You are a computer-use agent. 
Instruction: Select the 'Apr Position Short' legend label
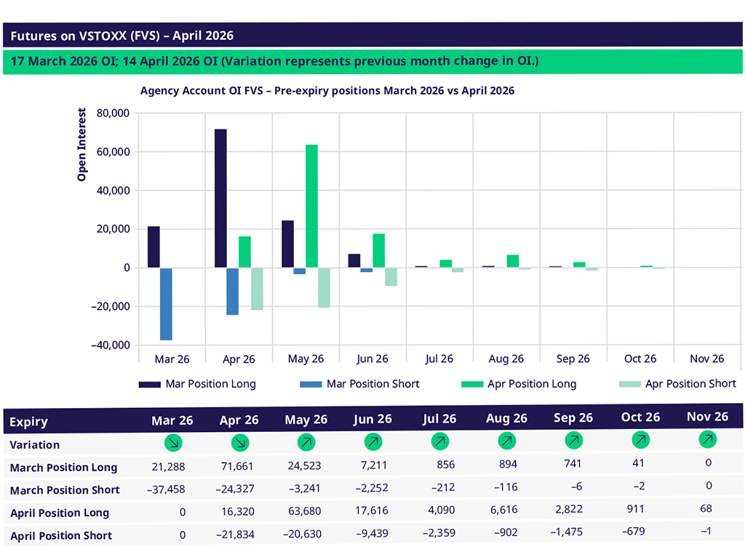(691, 383)
